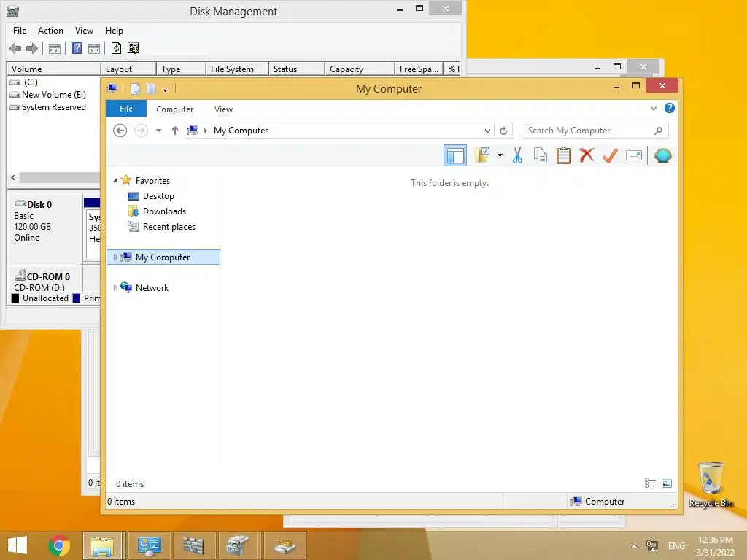Image resolution: width=747 pixels, height=560 pixels.
Task: Go up one level in My Computer
Action: (x=175, y=131)
